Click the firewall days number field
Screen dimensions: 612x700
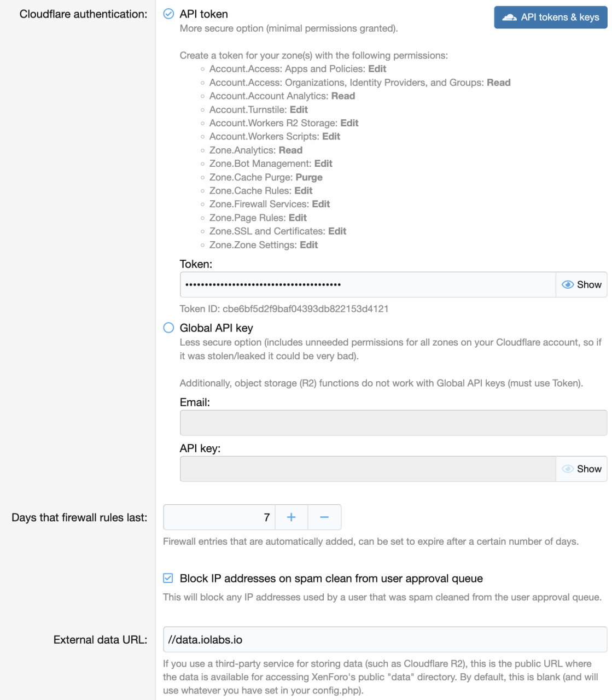point(219,517)
